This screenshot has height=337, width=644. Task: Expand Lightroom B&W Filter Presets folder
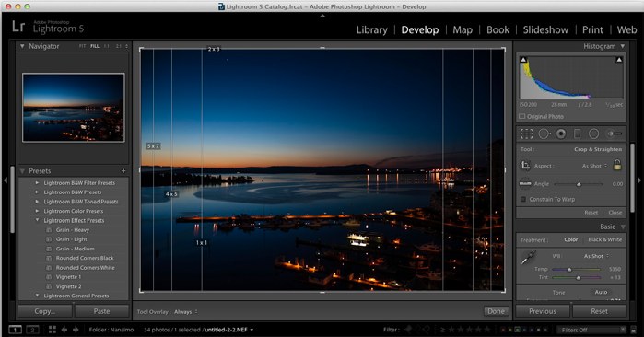point(37,182)
